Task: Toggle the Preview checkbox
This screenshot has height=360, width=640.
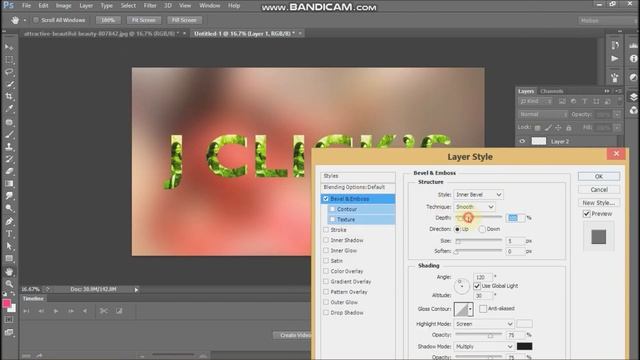Action: [x=587, y=214]
